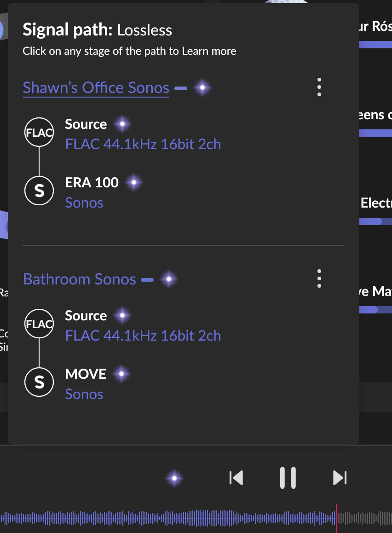Skip to the next track
Image resolution: width=392 pixels, height=533 pixels.
click(340, 478)
